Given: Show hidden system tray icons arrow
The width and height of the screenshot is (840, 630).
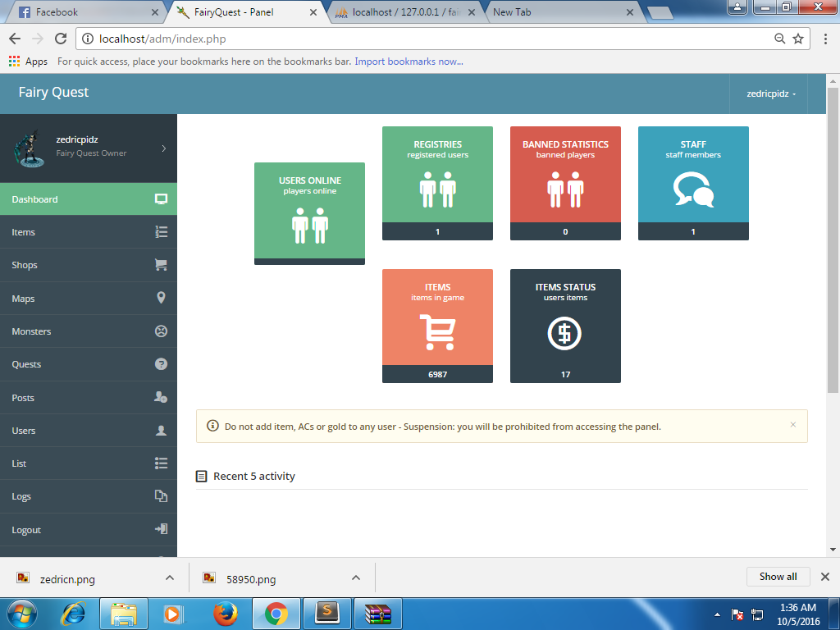Looking at the screenshot, I should [x=717, y=614].
